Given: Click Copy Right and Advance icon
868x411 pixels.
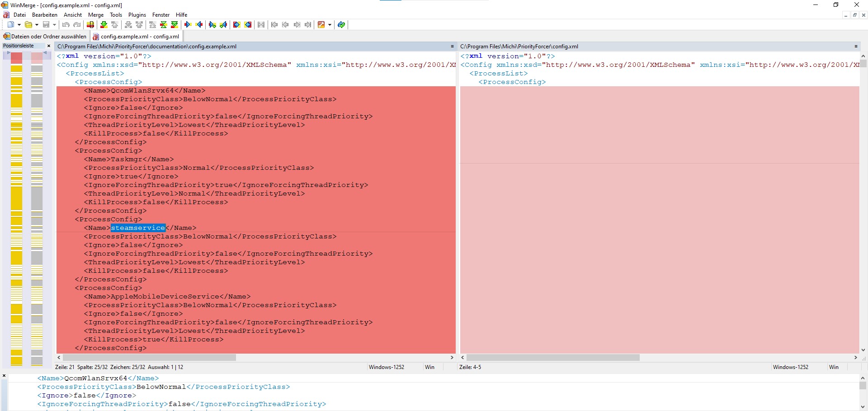Looking at the screenshot, I should [x=212, y=25].
